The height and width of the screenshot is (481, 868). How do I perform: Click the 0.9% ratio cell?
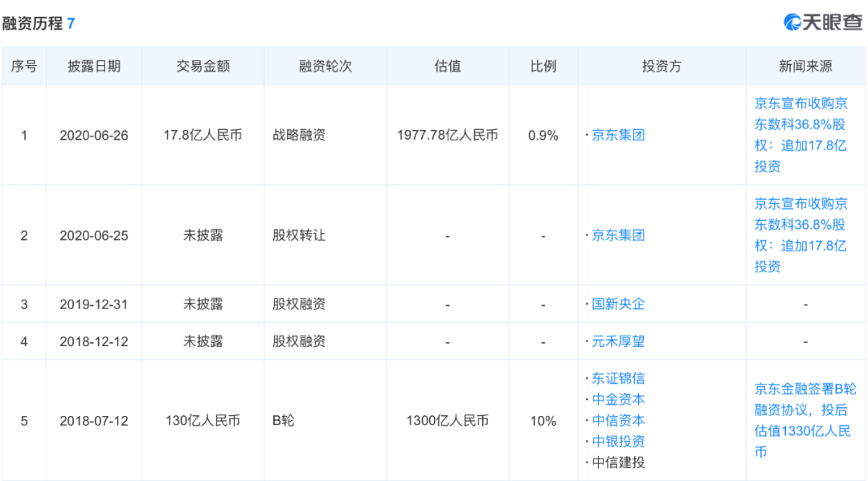(543, 136)
